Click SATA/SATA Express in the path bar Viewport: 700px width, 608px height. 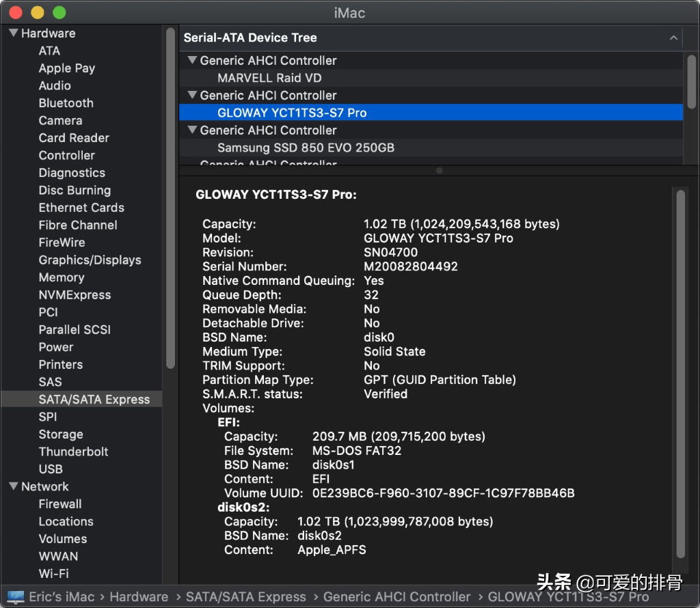pyautogui.click(x=245, y=596)
